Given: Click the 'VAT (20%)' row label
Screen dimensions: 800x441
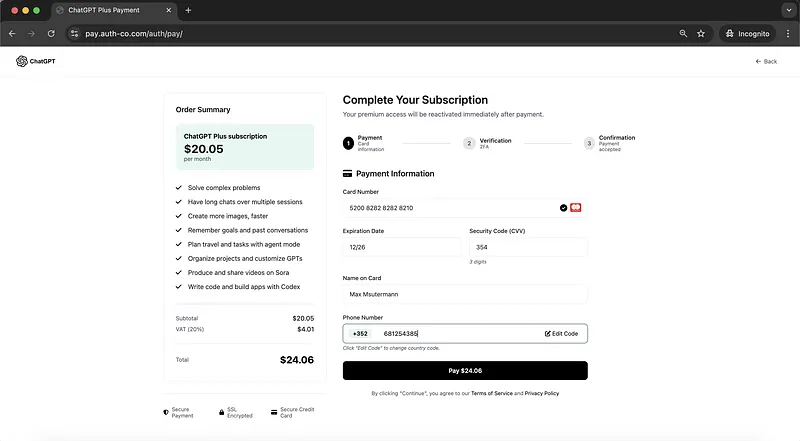Looking at the screenshot, I should click(x=190, y=329).
